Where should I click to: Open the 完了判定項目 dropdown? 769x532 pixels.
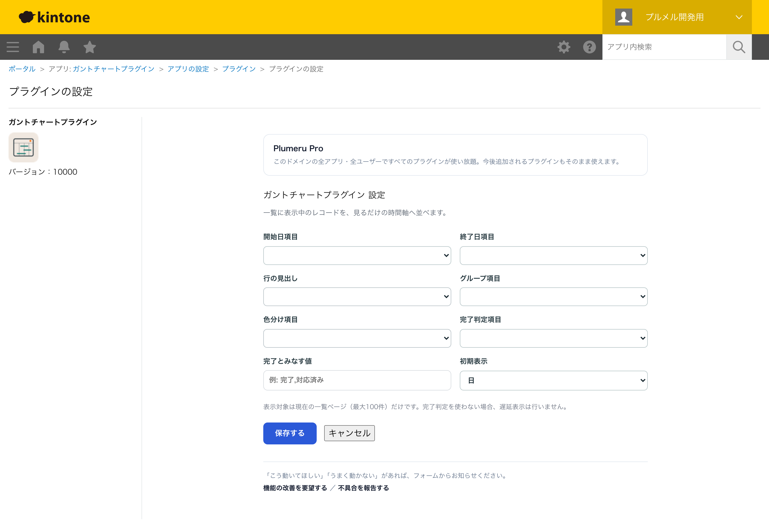[x=554, y=338]
